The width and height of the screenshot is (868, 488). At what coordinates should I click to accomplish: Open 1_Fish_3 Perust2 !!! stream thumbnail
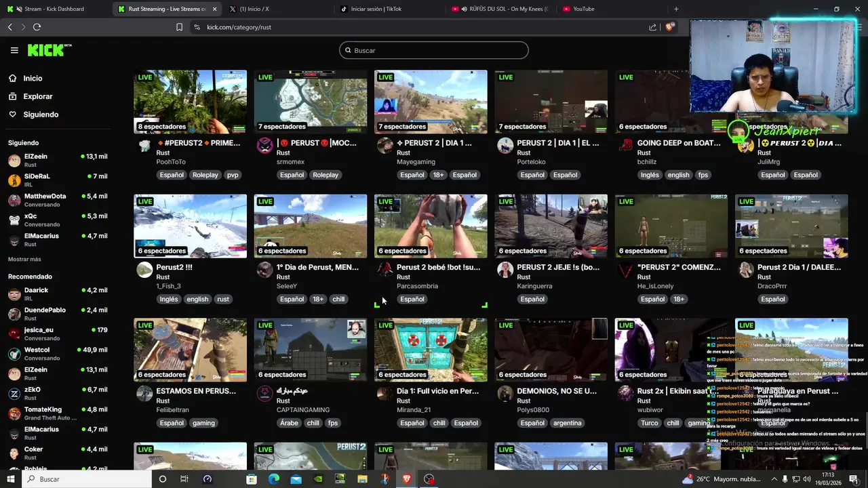(x=191, y=226)
